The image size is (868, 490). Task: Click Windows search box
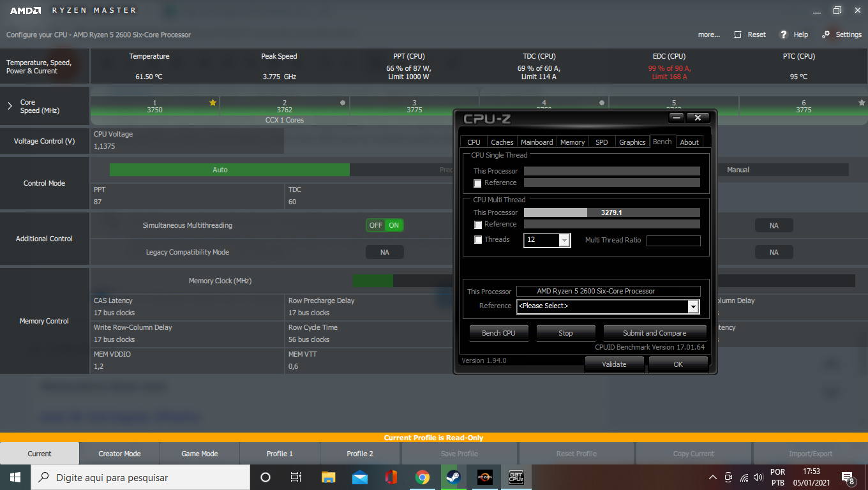click(140, 477)
